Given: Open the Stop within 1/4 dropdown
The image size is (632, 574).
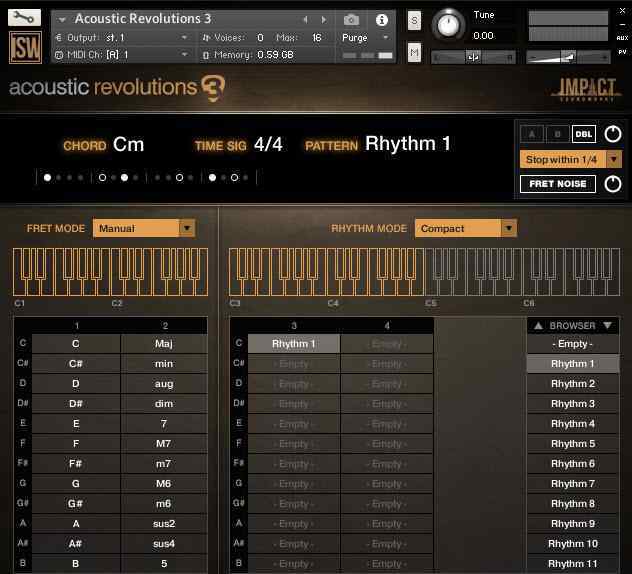Looking at the screenshot, I should tap(570, 160).
